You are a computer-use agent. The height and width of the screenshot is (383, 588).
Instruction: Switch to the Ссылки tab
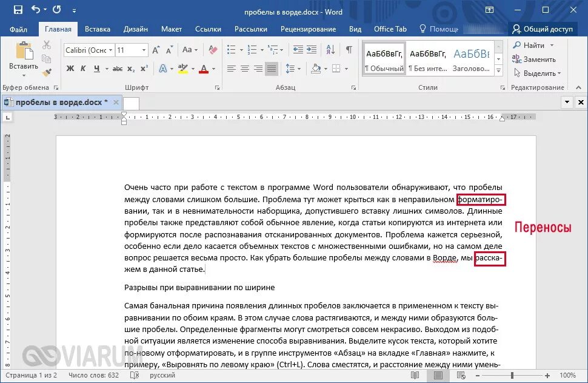tap(208, 29)
